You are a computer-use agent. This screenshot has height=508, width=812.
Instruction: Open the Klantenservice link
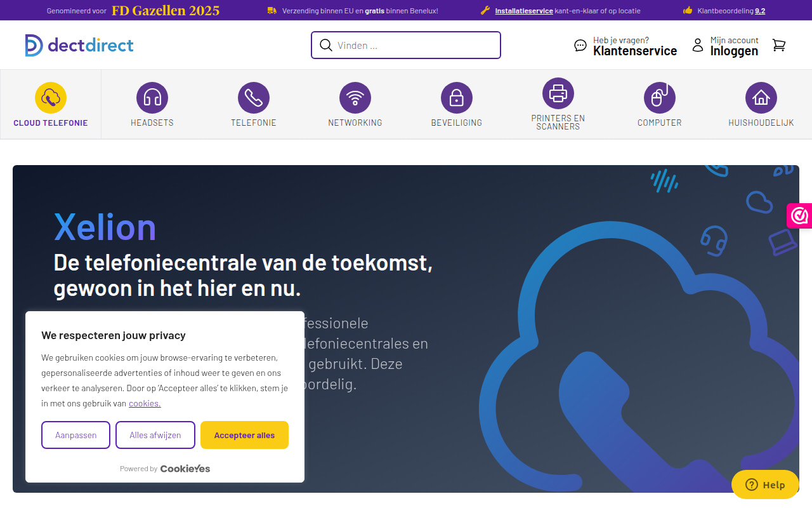[x=635, y=51]
